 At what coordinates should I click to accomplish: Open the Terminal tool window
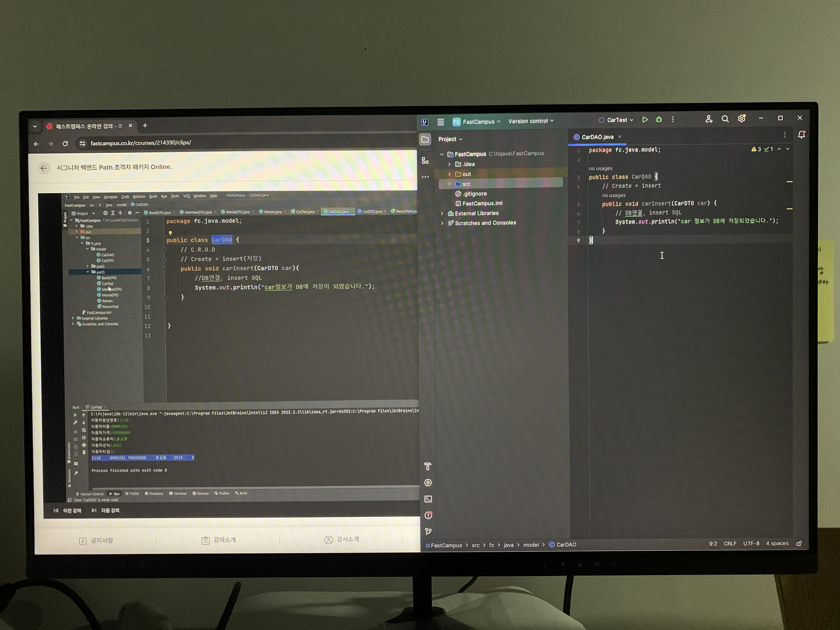(428, 499)
